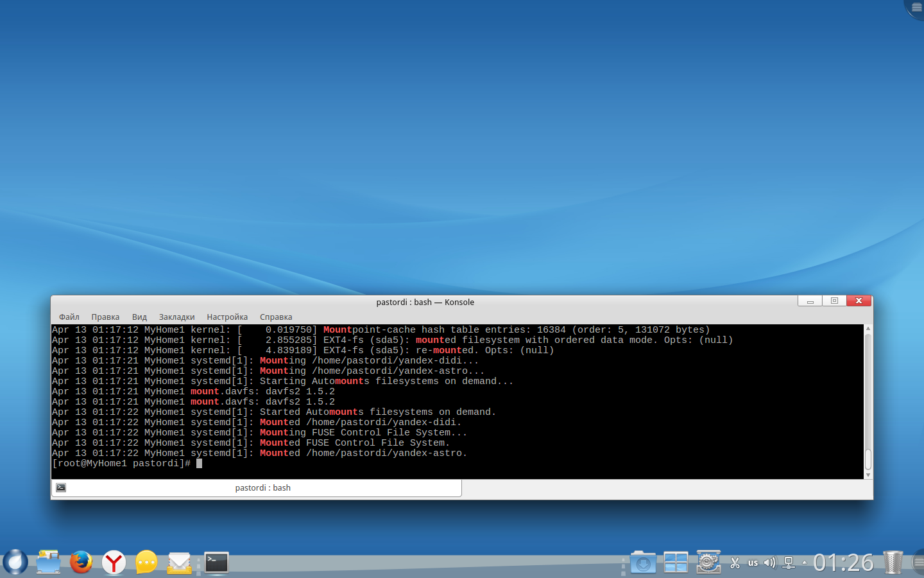Click the digital clock showing 01:26
This screenshot has width=924, height=578.
[843, 563]
